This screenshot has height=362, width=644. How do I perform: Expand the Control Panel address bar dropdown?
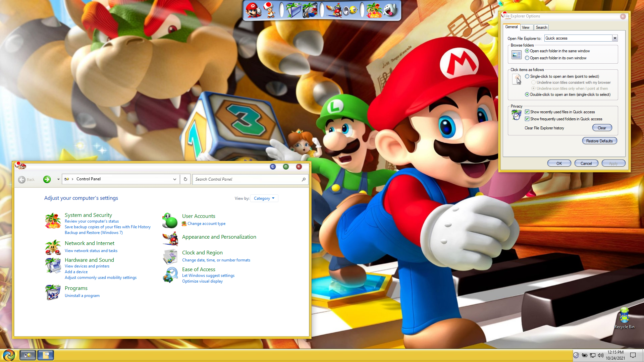(174, 179)
